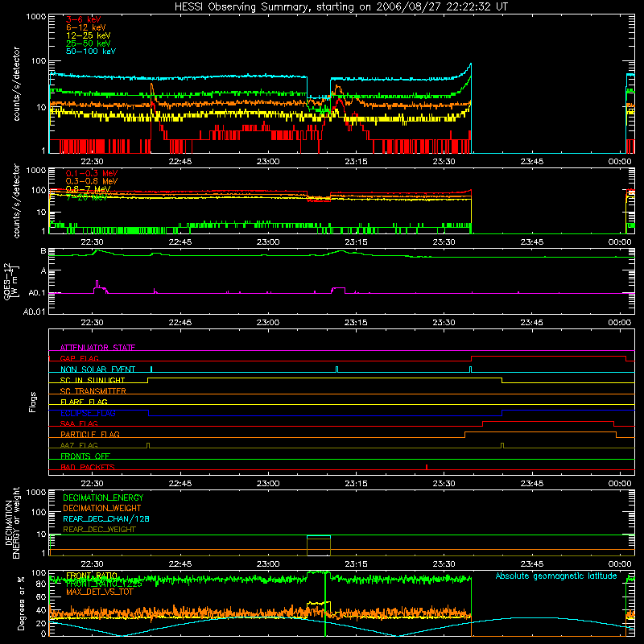The image size is (644, 644).
Task: Click the REAR_DEC_WEIGHT legend label
Action: tap(99, 530)
